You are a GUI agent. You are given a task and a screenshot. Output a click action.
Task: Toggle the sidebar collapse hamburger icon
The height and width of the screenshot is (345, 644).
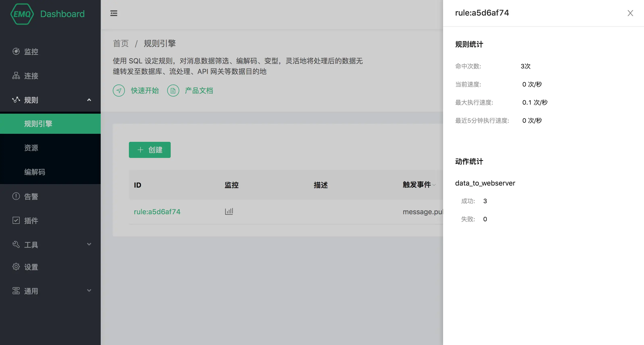[114, 13]
